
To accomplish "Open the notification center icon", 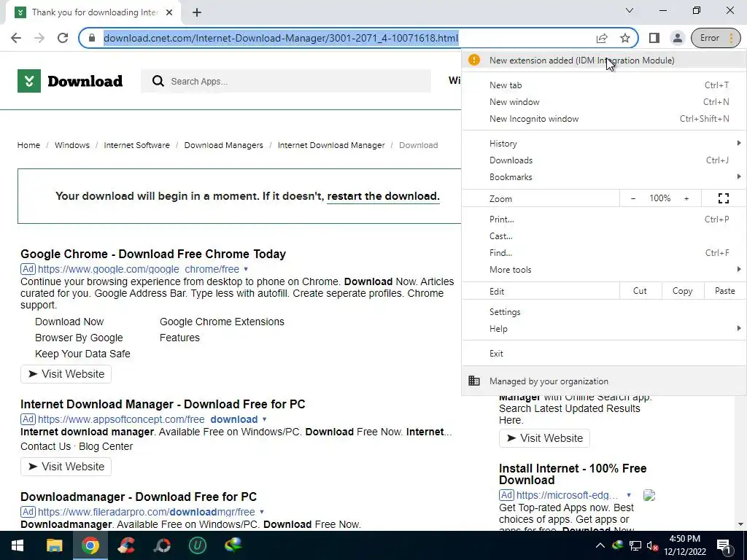I will click(x=724, y=545).
